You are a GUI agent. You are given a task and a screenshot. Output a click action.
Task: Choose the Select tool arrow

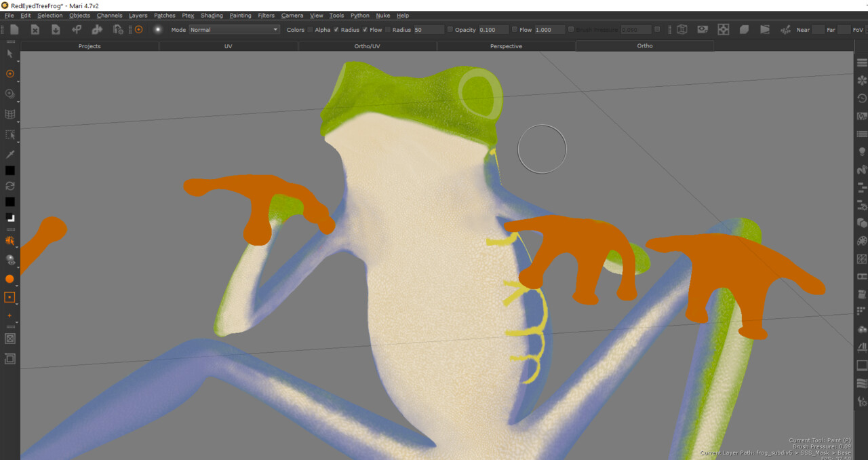point(10,54)
